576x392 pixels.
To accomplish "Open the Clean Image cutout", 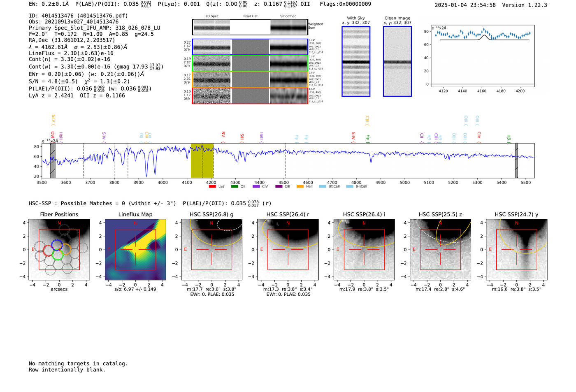I will click(397, 61).
